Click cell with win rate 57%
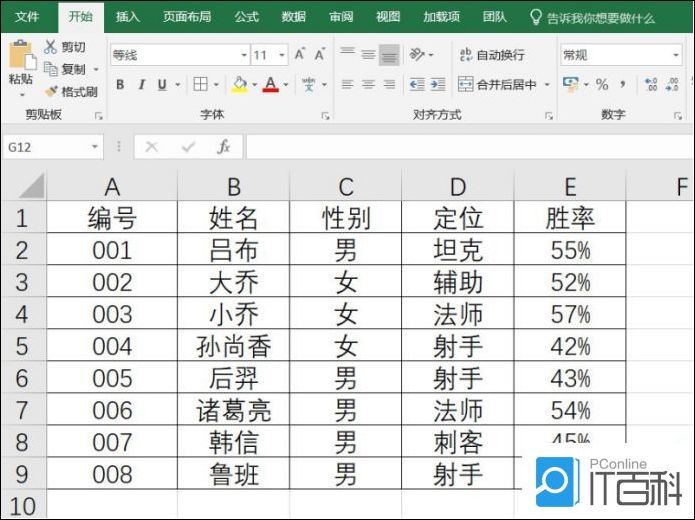 coord(570,314)
